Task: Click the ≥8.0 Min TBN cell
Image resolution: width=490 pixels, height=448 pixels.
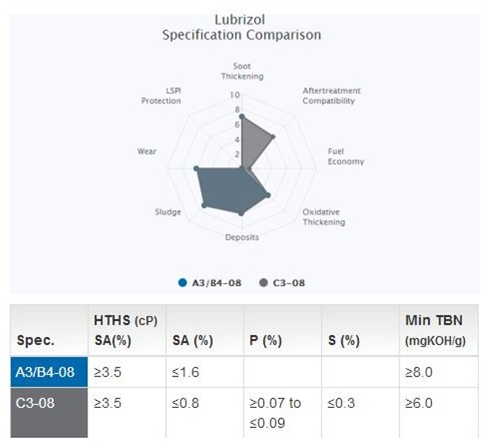Action: pos(419,372)
